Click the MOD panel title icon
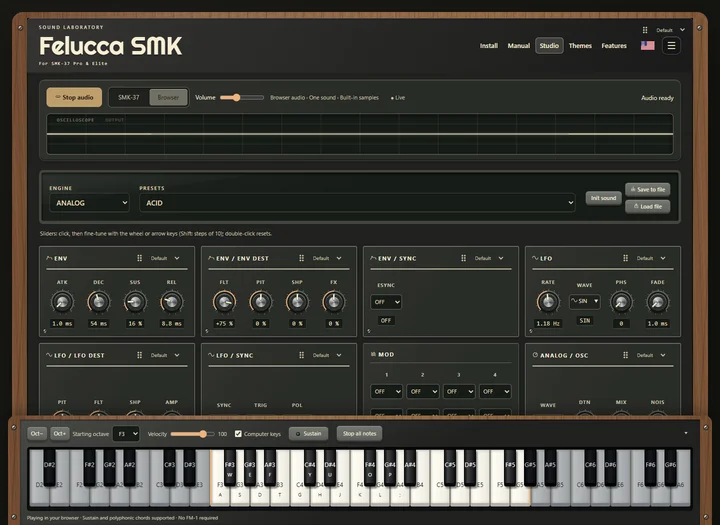Viewport: 720px width, 525px height. pyautogui.click(x=373, y=354)
